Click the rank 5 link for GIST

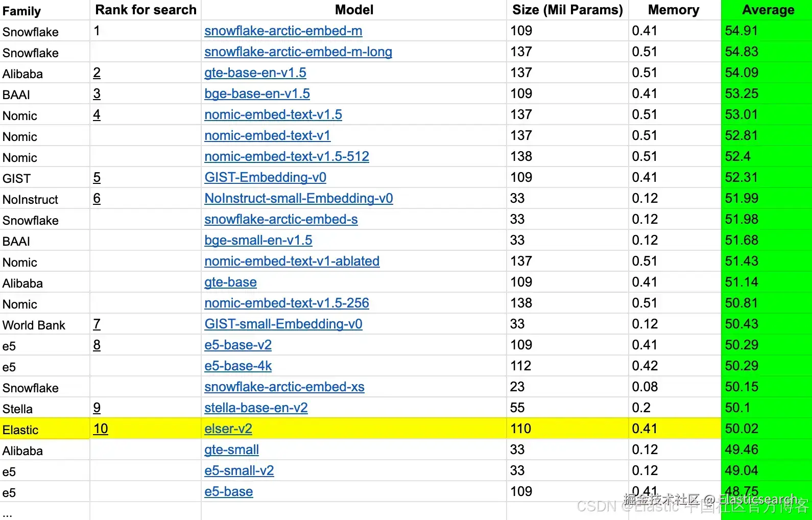coord(97,178)
